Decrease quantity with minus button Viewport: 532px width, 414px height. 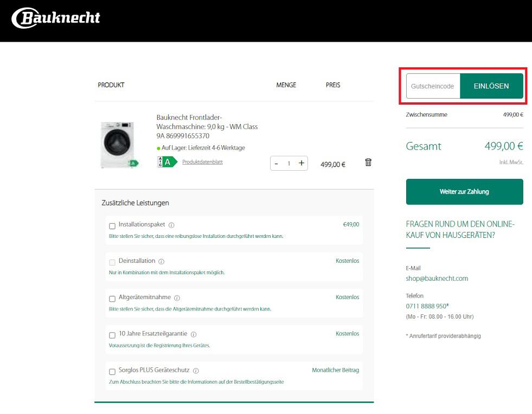tap(276, 164)
